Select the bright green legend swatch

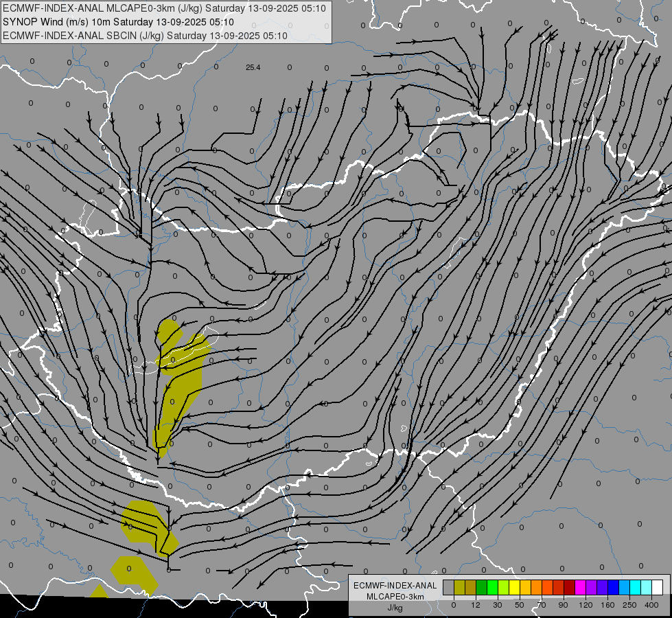pos(492,587)
